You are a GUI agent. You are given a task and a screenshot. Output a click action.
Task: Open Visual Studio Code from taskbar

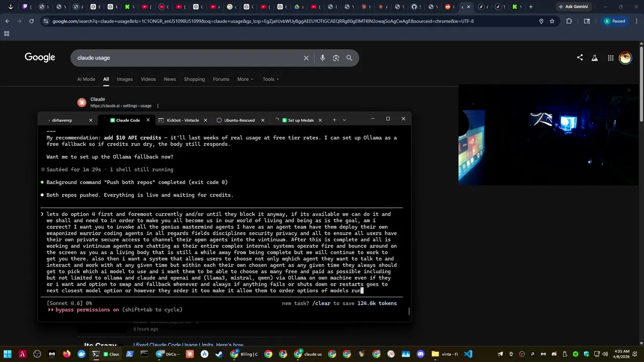[x=468, y=354]
